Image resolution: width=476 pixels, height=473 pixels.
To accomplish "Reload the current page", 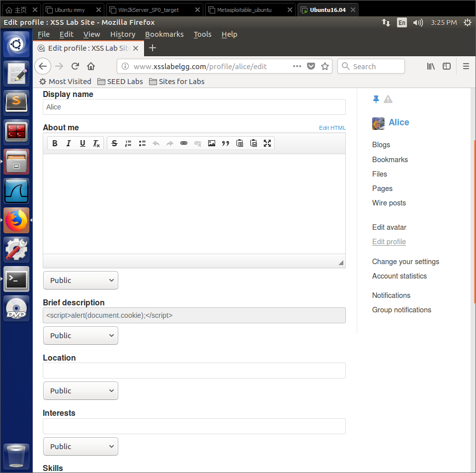I will [75, 66].
